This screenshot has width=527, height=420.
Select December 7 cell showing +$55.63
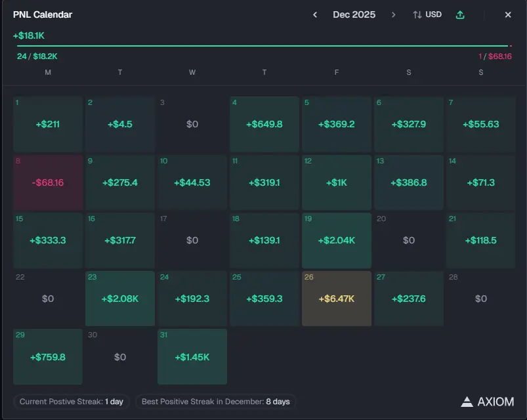481,124
